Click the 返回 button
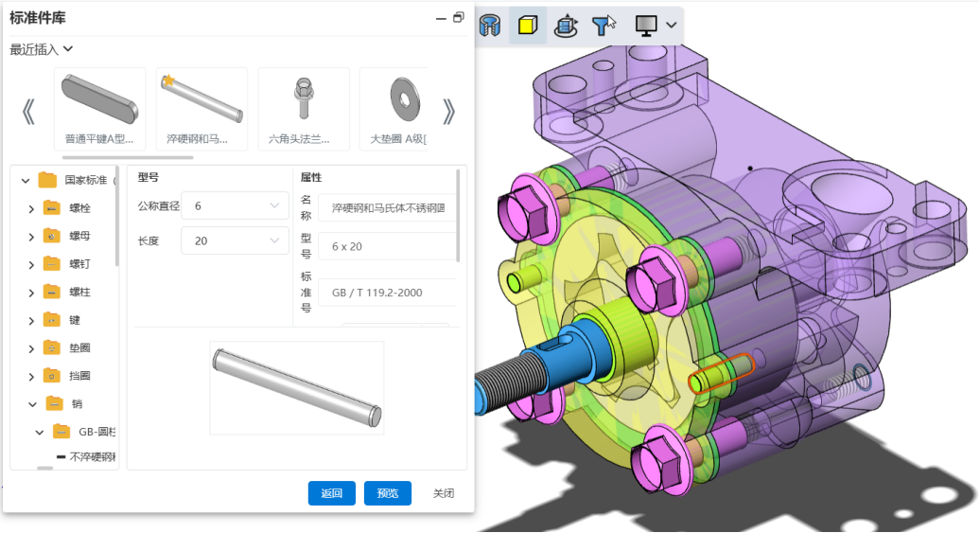The image size is (980, 533). click(332, 493)
